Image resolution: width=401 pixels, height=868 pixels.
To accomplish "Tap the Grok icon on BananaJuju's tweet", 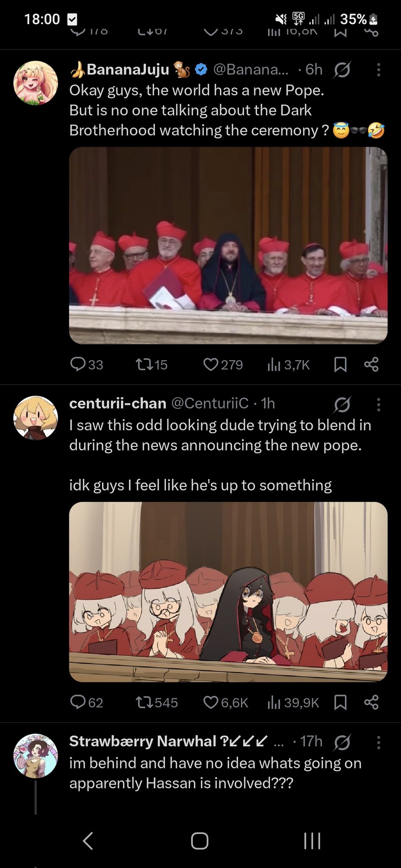I will [x=342, y=70].
